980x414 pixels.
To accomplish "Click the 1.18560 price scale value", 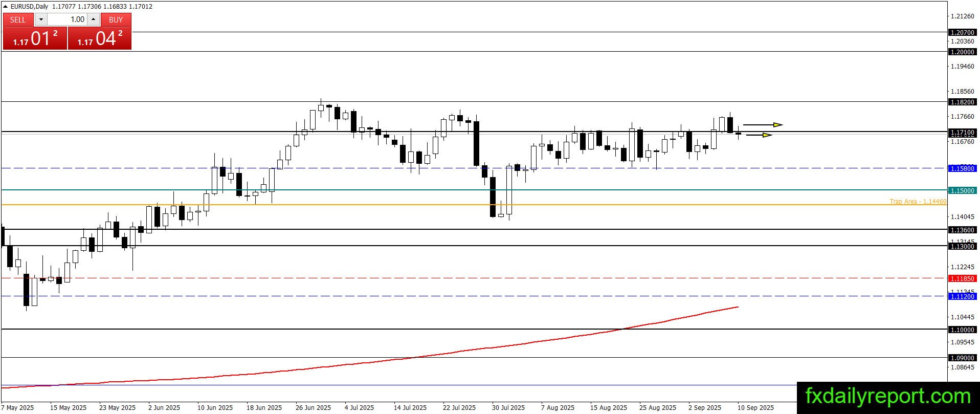I will (962, 92).
